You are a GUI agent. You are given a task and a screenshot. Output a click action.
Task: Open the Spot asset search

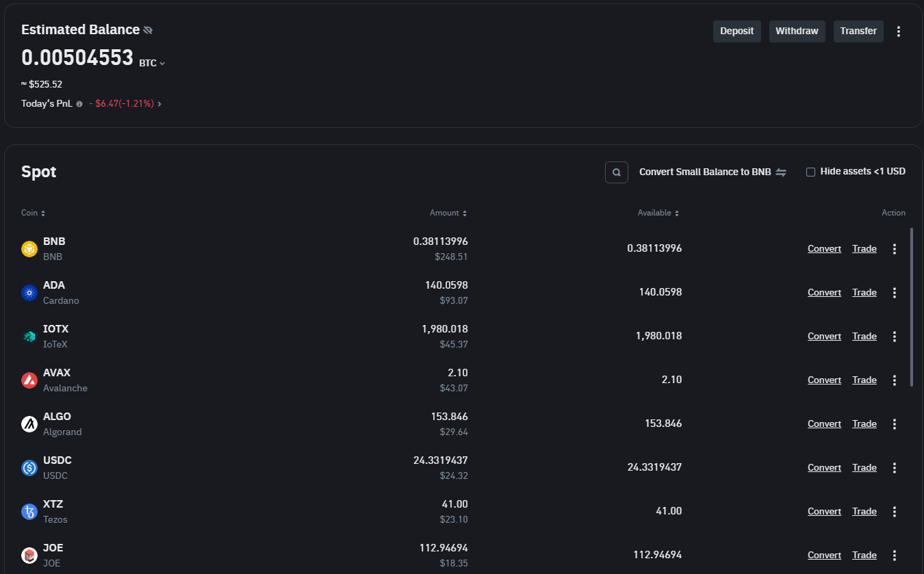pos(617,172)
